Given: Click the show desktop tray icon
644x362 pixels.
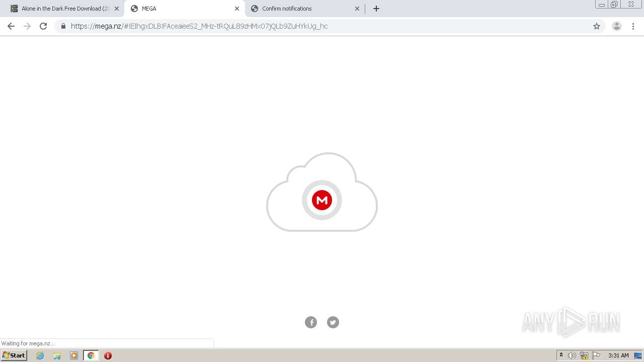Looking at the screenshot, I should tap(638, 355).
